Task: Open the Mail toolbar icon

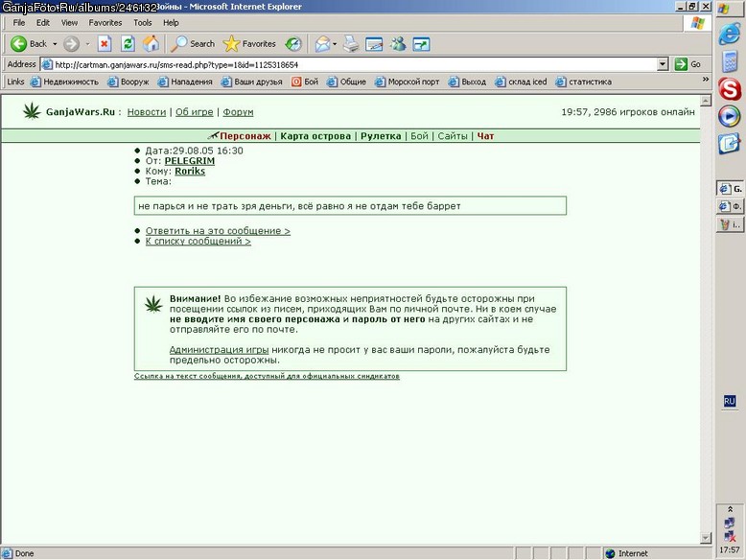Action: pyautogui.click(x=322, y=44)
